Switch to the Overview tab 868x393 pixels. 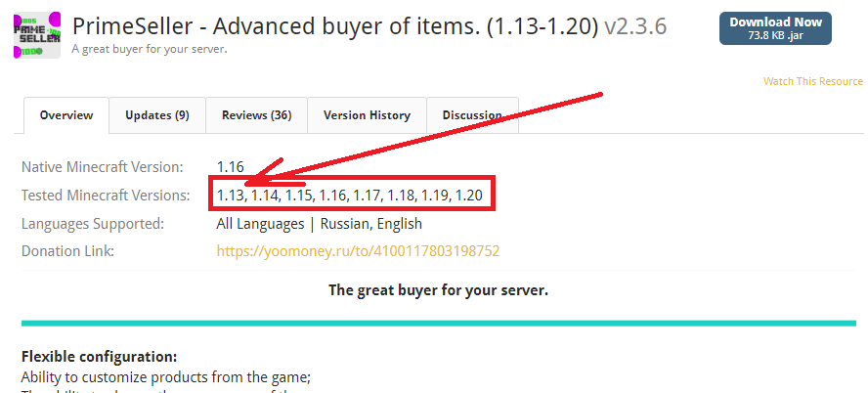point(66,115)
